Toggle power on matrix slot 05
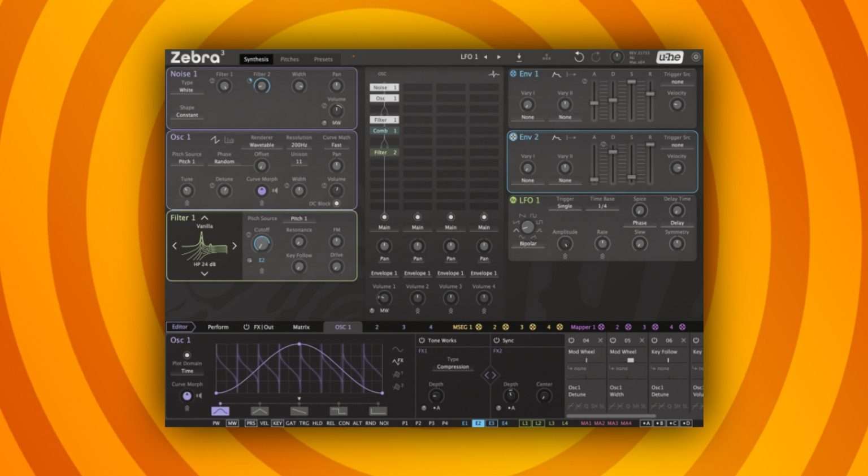The image size is (868, 476). [x=613, y=340]
